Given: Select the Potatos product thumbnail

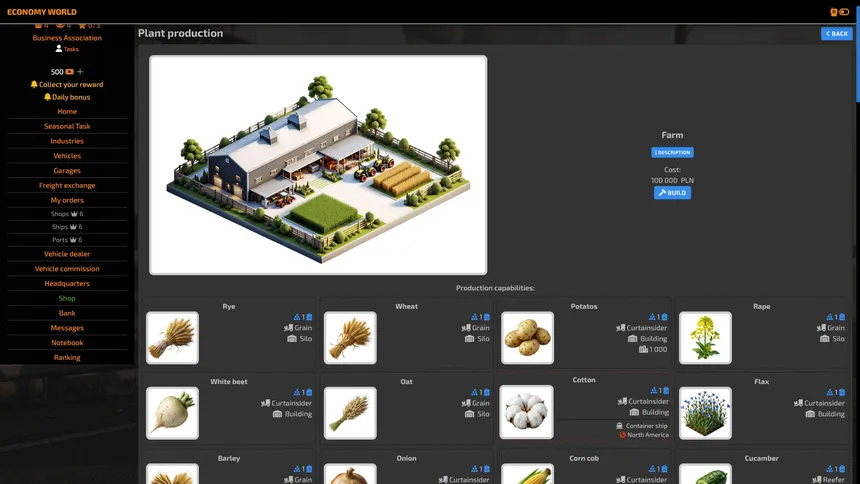Looking at the screenshot, I should pyautogui.click(x=527, y=338).
